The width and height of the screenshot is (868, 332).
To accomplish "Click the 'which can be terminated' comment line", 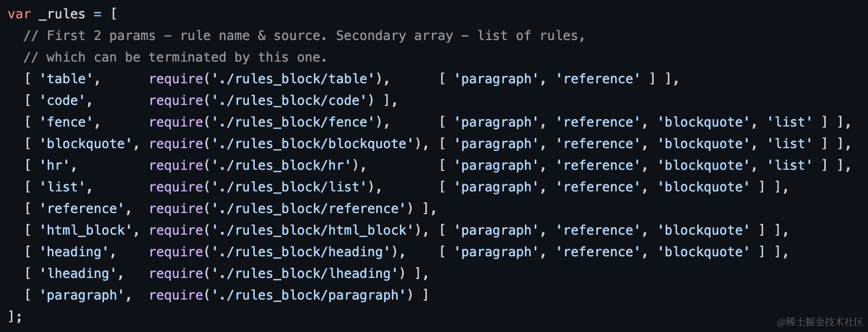I will coord(175,57).
